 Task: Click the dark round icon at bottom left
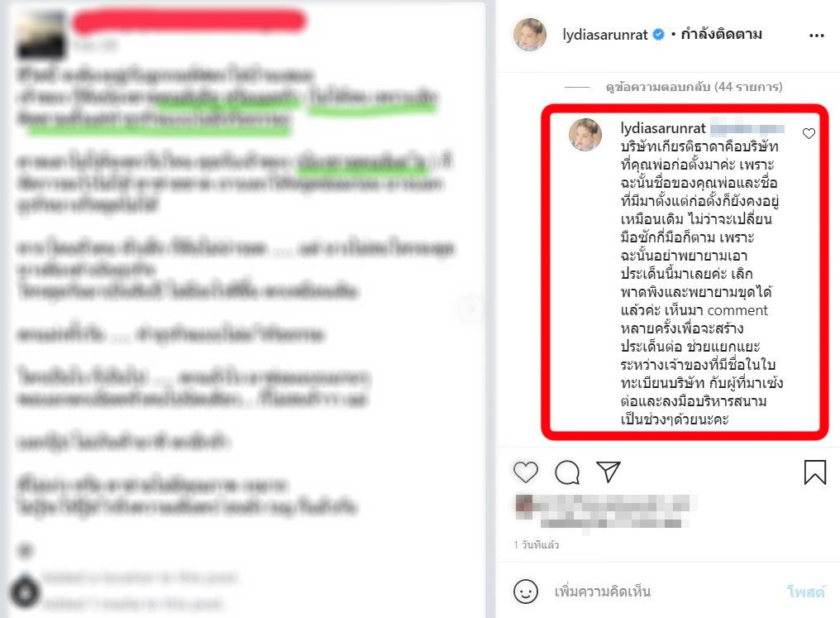click(25, 592)
